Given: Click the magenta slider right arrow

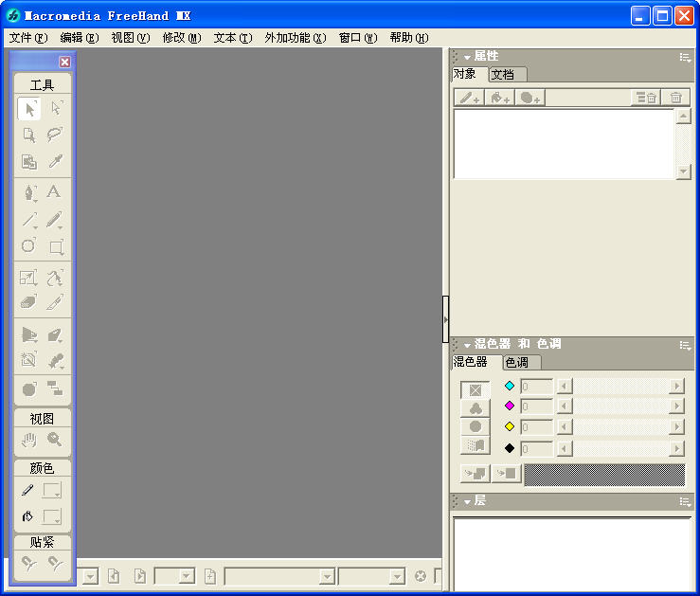Looking at the screenshot, I should tap(676, 406).
